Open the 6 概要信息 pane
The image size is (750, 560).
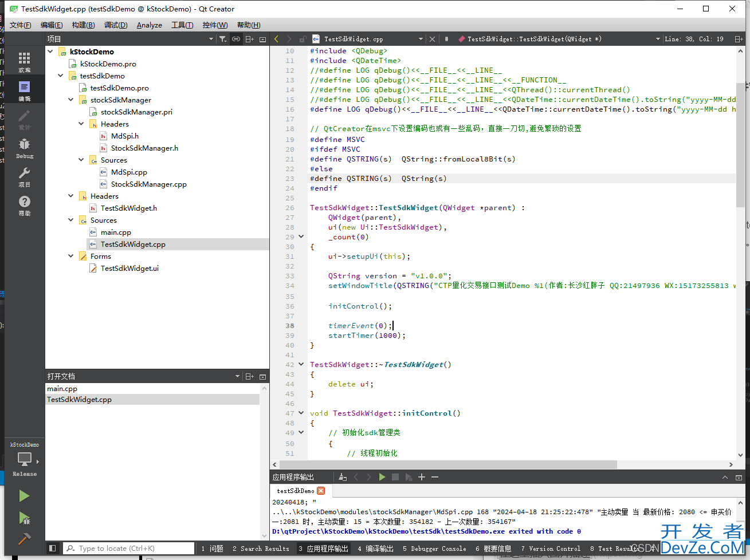click(493, 549)
